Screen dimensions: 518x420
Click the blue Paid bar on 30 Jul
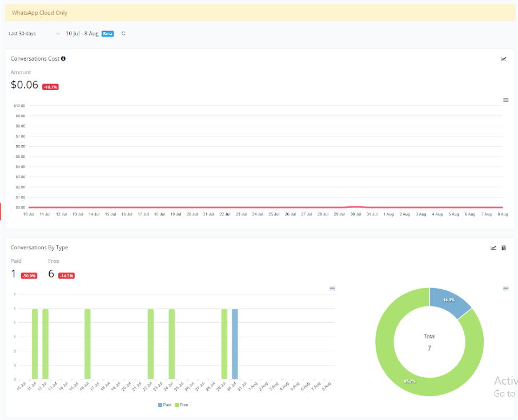tap(235, 343)
